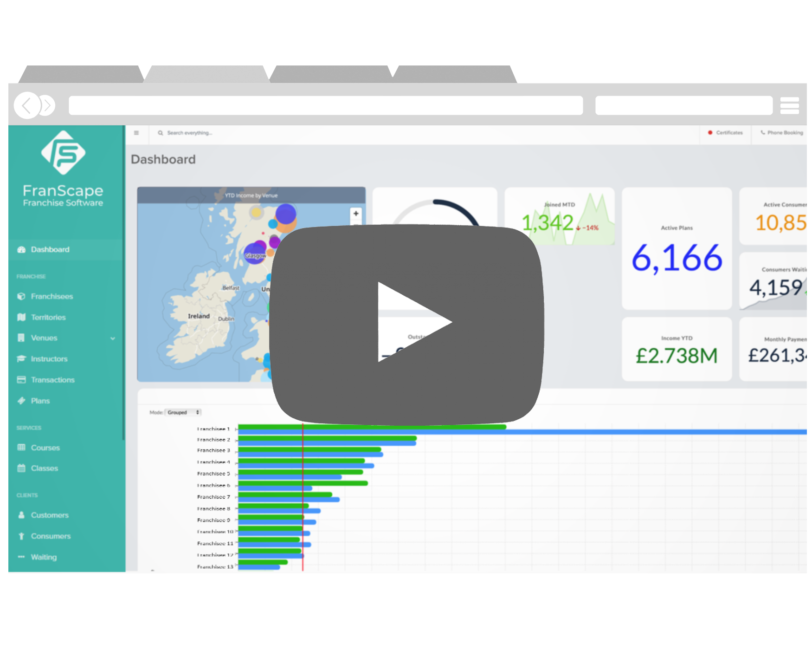Screen dimensions: 812x650
Task: Click the Waiting ellipsis icon
Action: coord(21,557)
